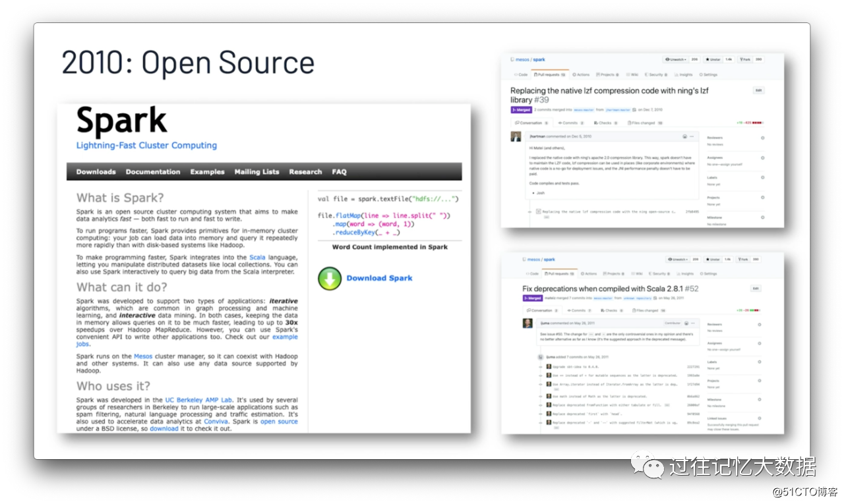844x504 pixels.
Task: Click the mesos owner link on #39 page
Action: pyautogui.click(x=522, y=59)
